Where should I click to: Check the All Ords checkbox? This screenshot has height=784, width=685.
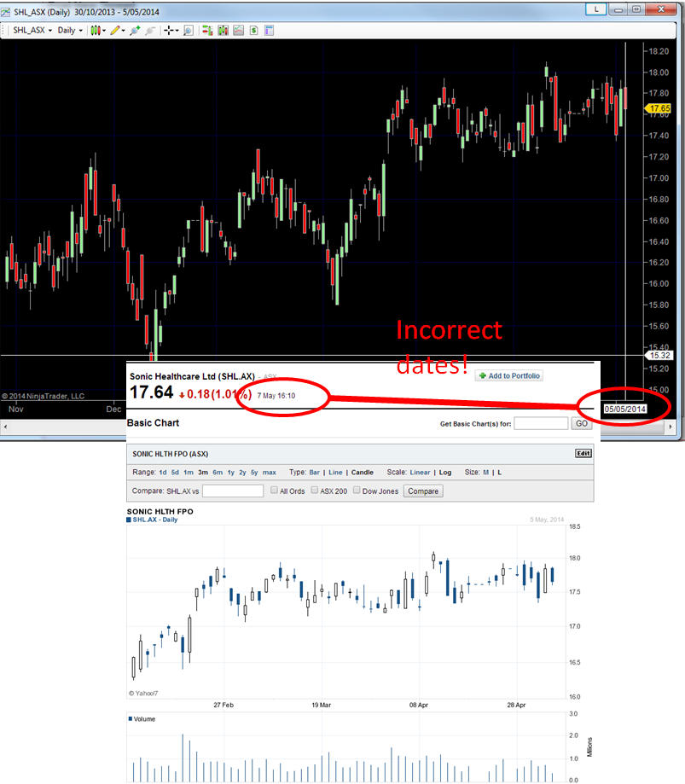point(274,490)
